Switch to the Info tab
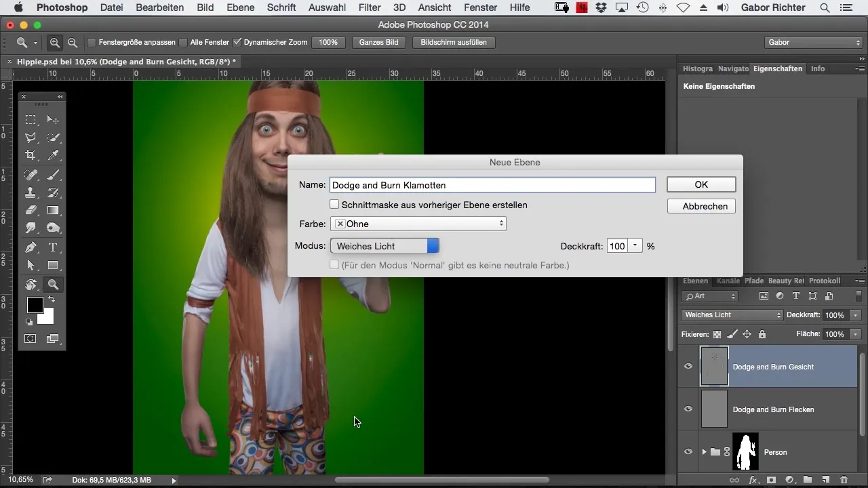This screenshot has width=868, height=488. click(x=818, y=68)
